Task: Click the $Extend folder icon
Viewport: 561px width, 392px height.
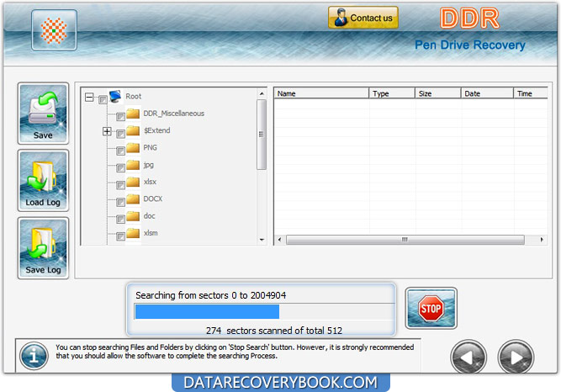Action: 133,130
